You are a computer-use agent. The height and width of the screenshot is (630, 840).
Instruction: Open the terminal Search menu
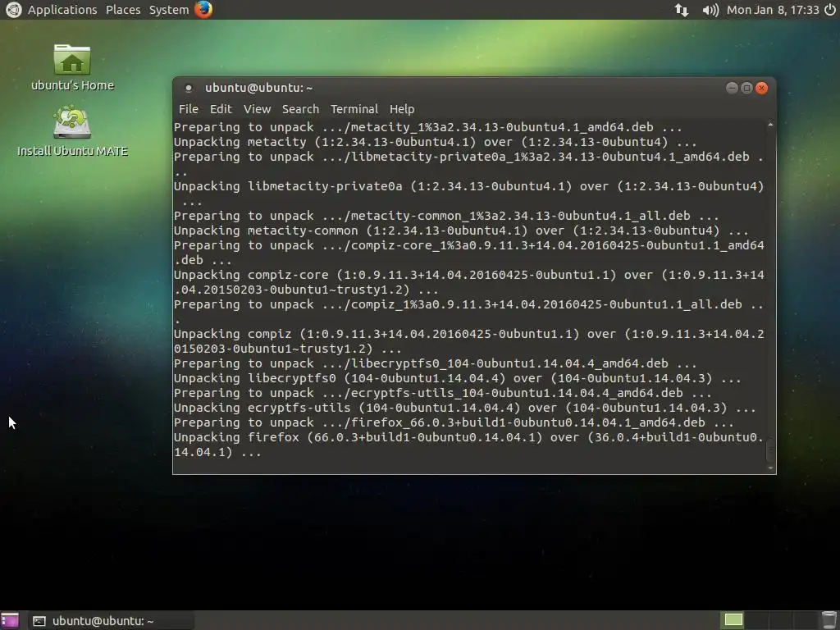coord(300,109)
